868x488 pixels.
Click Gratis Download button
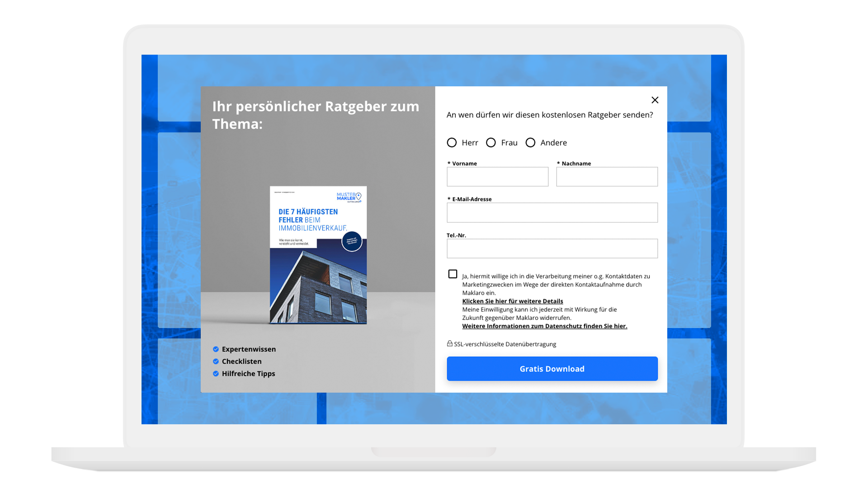(x=552, y=368)
